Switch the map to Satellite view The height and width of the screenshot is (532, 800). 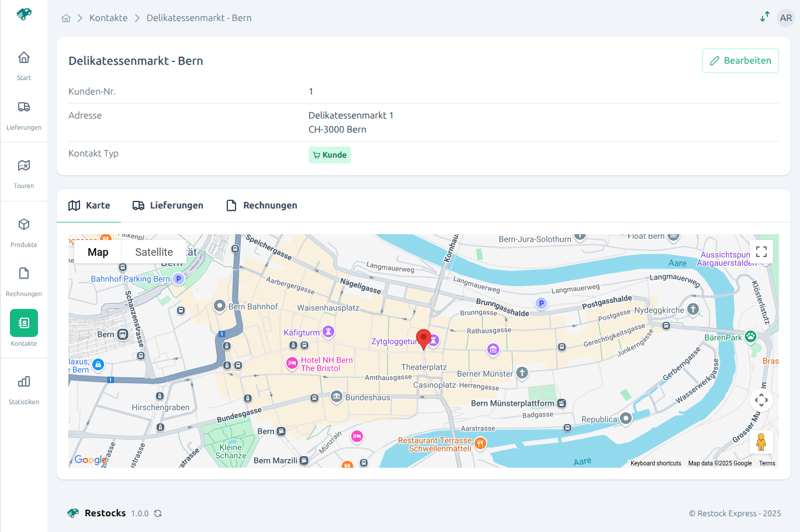[x=154, y=252]
